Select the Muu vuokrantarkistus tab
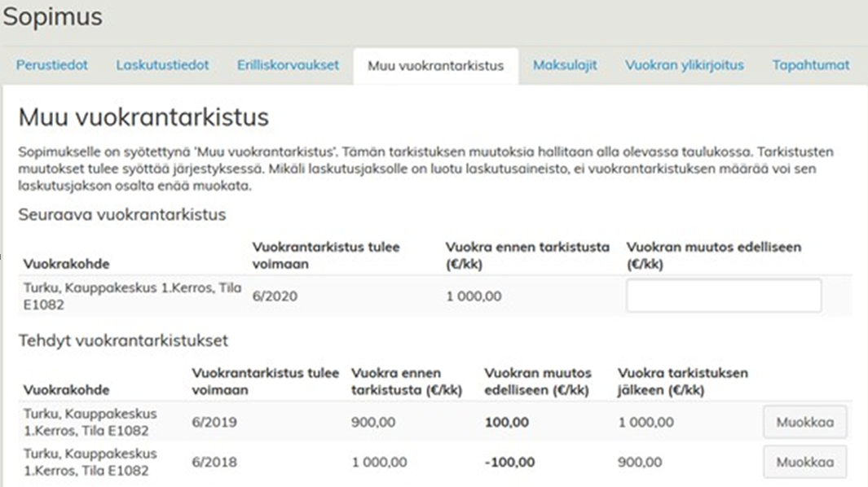 435,66
